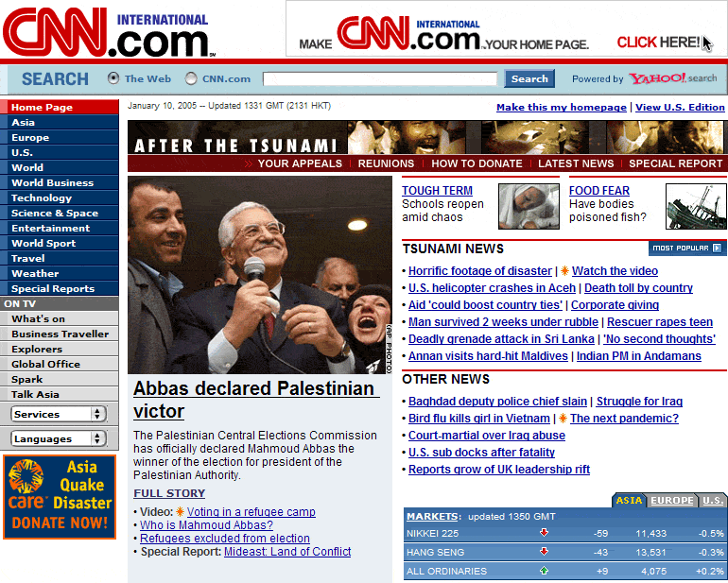This screenshot has height=583, width=728.
Task: Open Technology section in sidebar
Action: [60, 197]
